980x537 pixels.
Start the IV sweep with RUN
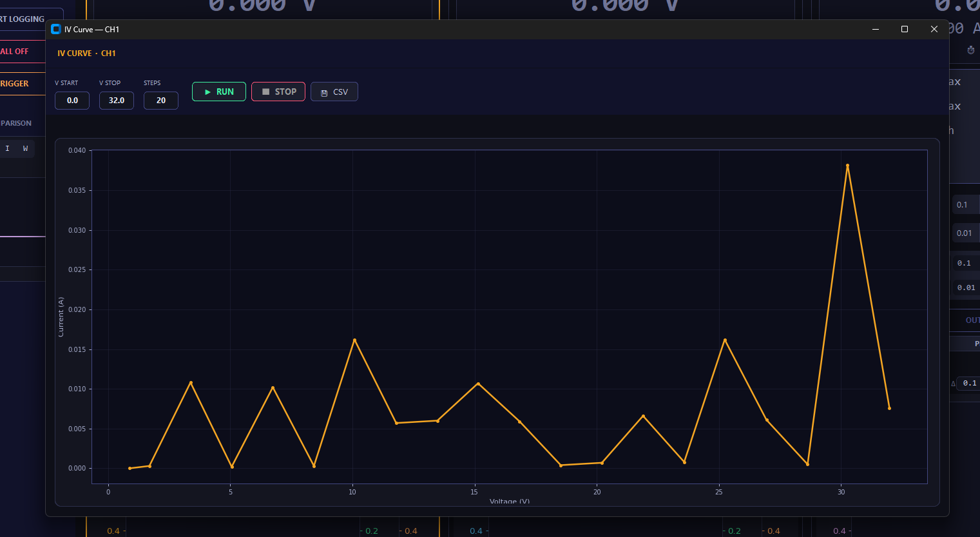pos(218,92)
